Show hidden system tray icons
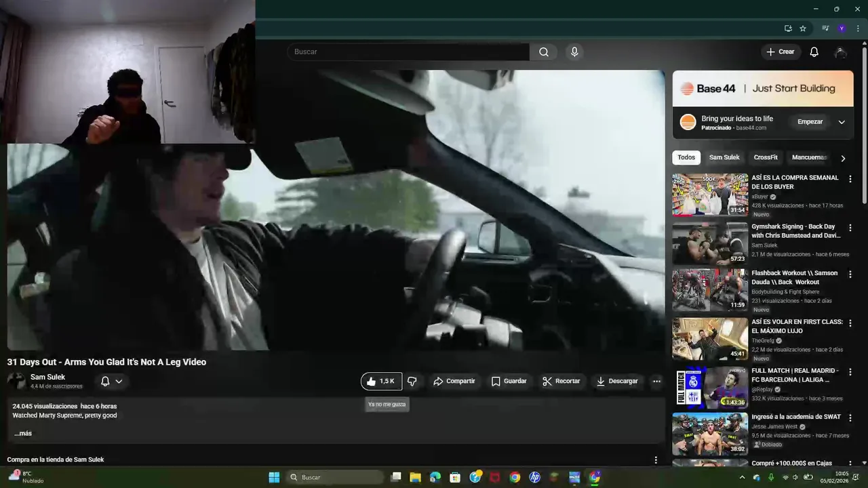 [742, 477]
